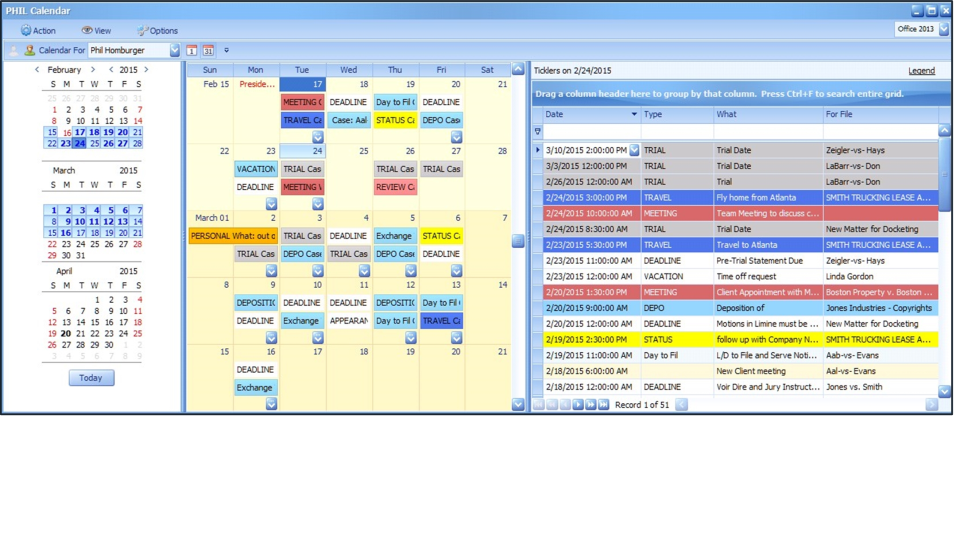Go to previous month in mini calendar
This screenshot has height=543, width=960.
pyautogui.click(x=37, y=69)
